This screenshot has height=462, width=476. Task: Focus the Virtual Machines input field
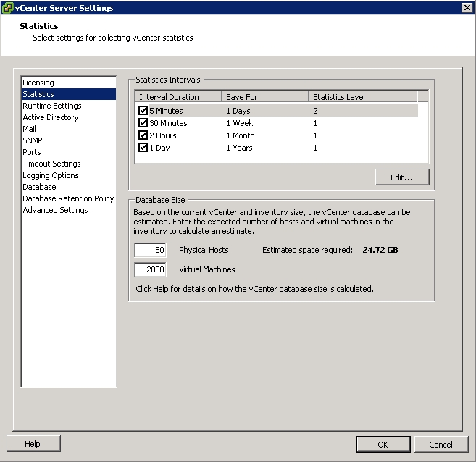[150, 269]
